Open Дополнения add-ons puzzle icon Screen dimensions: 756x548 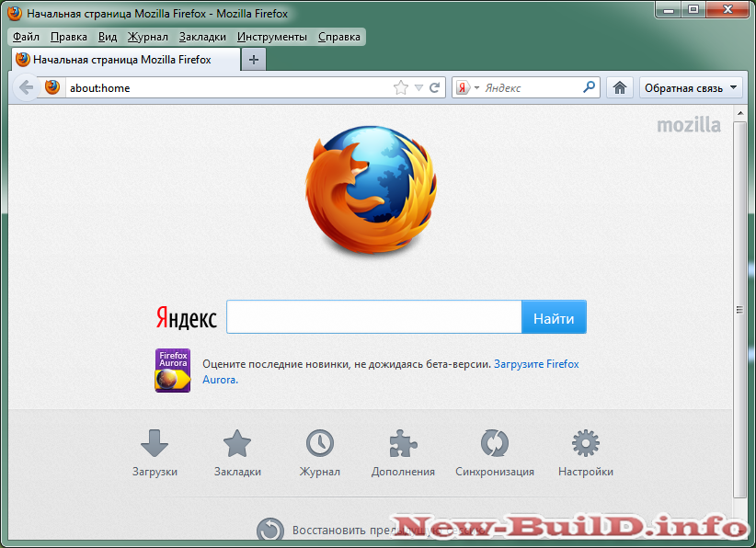coord(403,443)
